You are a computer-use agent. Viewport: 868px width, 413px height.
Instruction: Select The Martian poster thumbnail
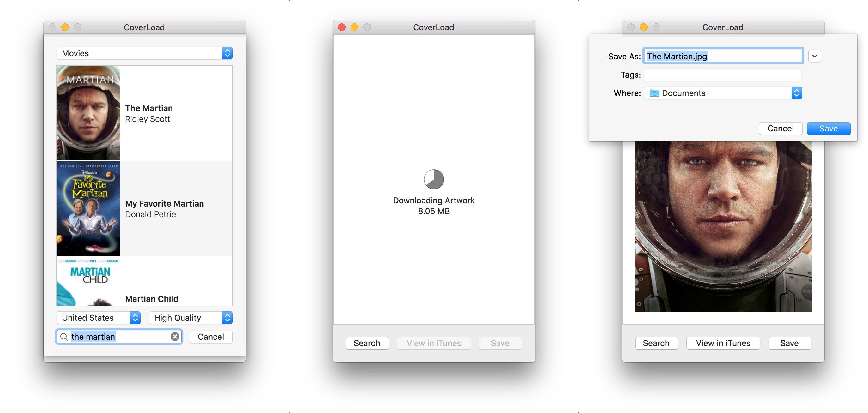(88, 113)
